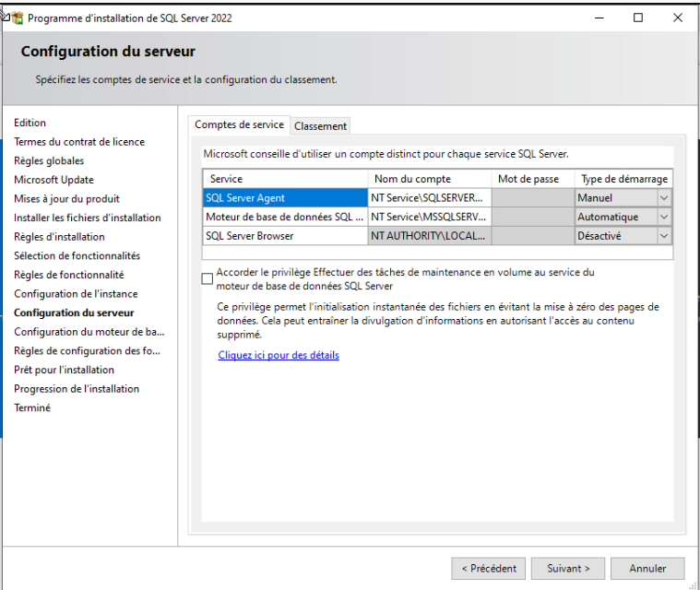Viewport: 700px width, 590px height.
Task: Select the SQL Server Browser service row
Action: [x=285, y=236]
